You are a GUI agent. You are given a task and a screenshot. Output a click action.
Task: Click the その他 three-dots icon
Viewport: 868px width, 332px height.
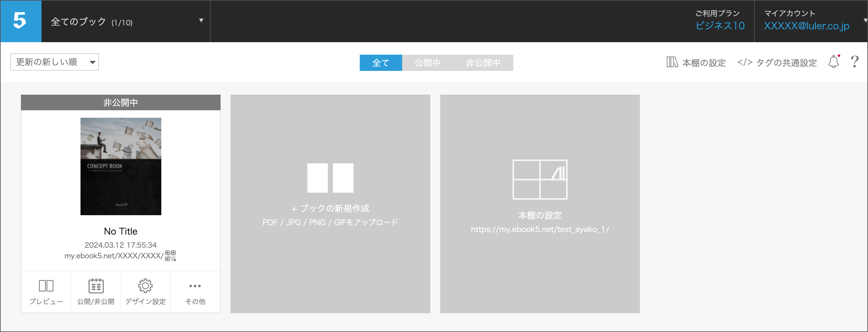click(x=195, y=286)
